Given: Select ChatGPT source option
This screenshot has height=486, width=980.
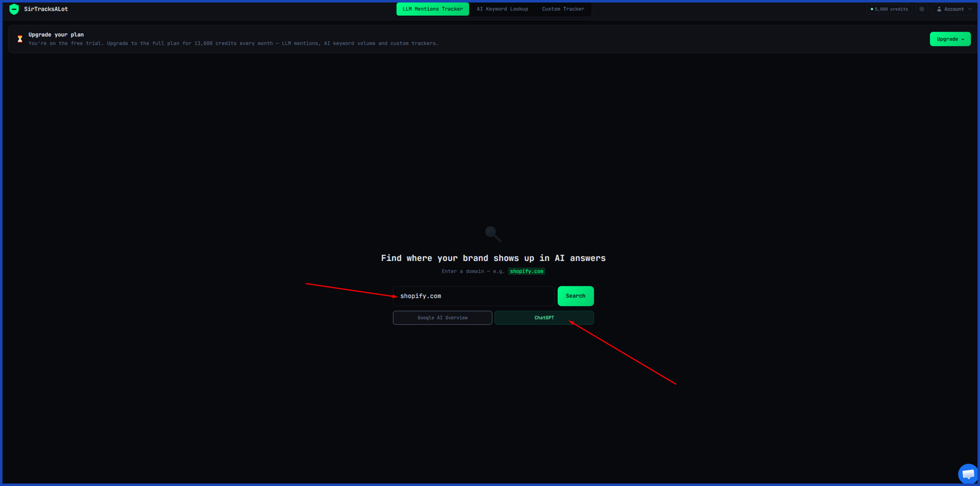Looking at the screenshot, I should pyautogui.click(x=544, y=318).
